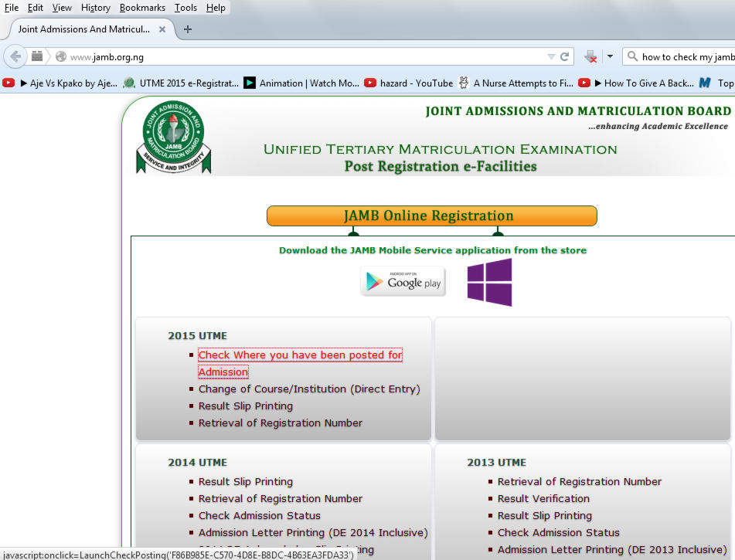735x560 pixels.
Task: Open the Google Play store badge
Action: 402,281
